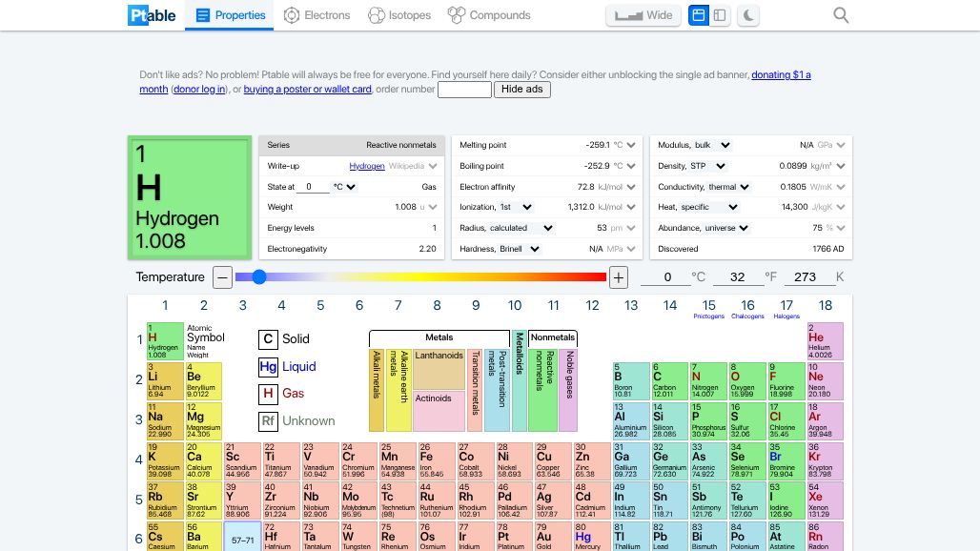Expand the Modulus bulk dropdown
The height and width of the screenshot is (551, 980).
click(x=713, y=145)
